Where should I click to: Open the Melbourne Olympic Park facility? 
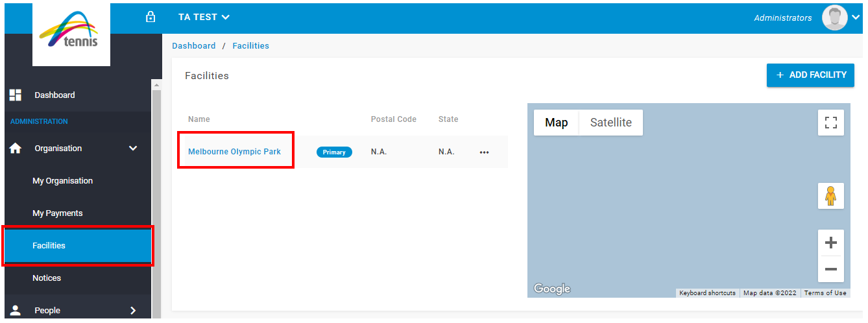tap(234, 152)
